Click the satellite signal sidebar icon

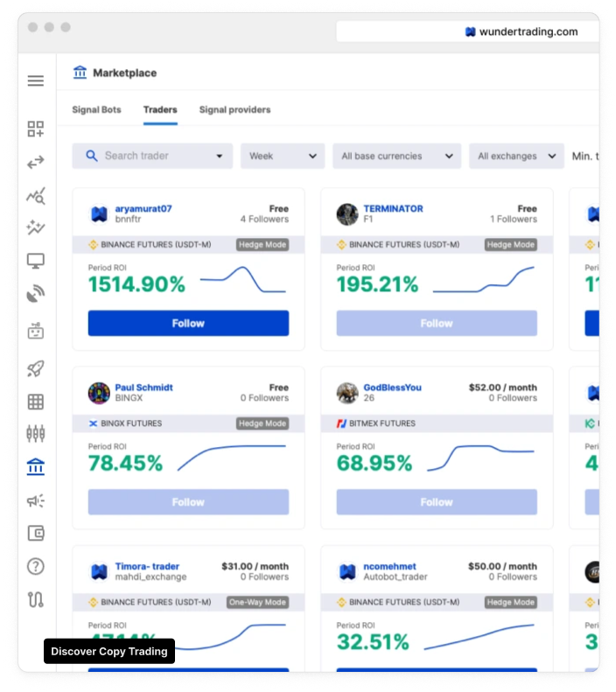36,294
